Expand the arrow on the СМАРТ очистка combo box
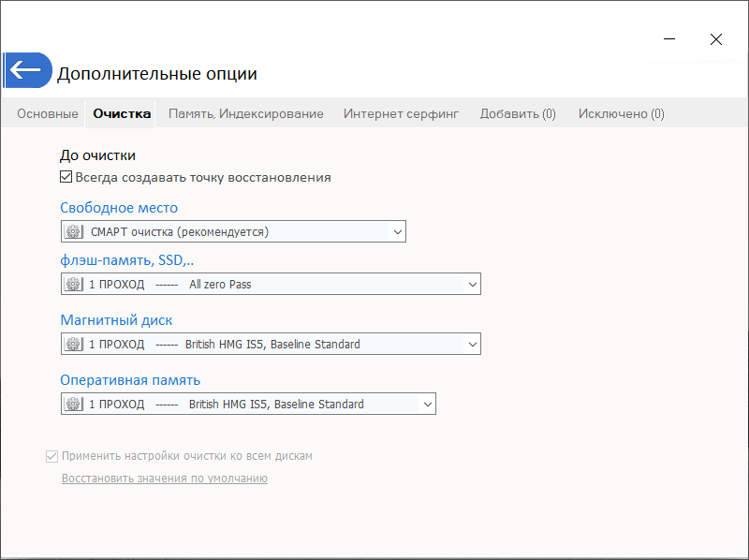 (x=397, y=230)
